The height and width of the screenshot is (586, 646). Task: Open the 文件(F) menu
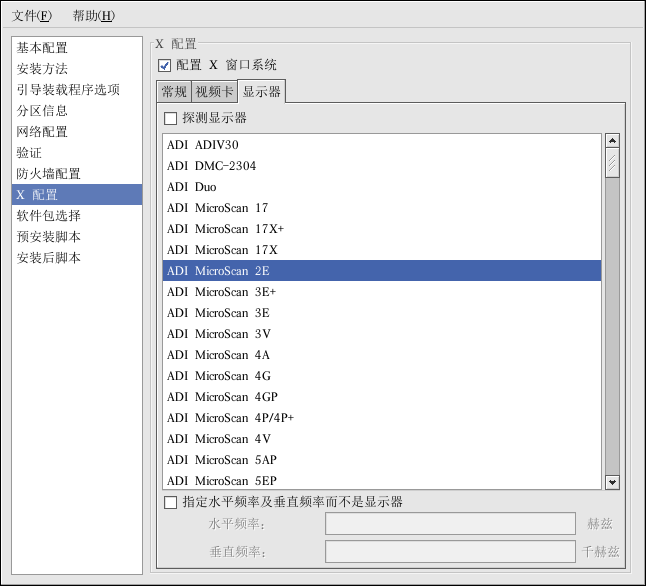click(x=31, y=16)
